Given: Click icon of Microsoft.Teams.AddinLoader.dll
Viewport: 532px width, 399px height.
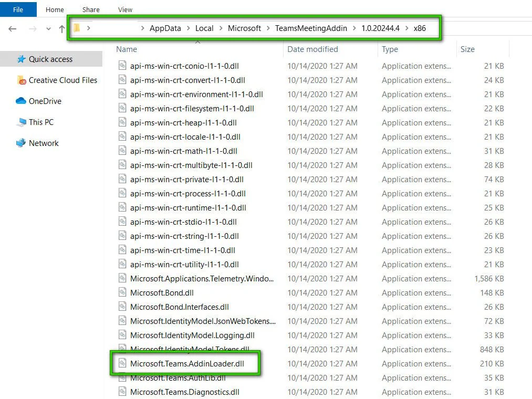Looking at the screenshot, I should coord(122,363).
